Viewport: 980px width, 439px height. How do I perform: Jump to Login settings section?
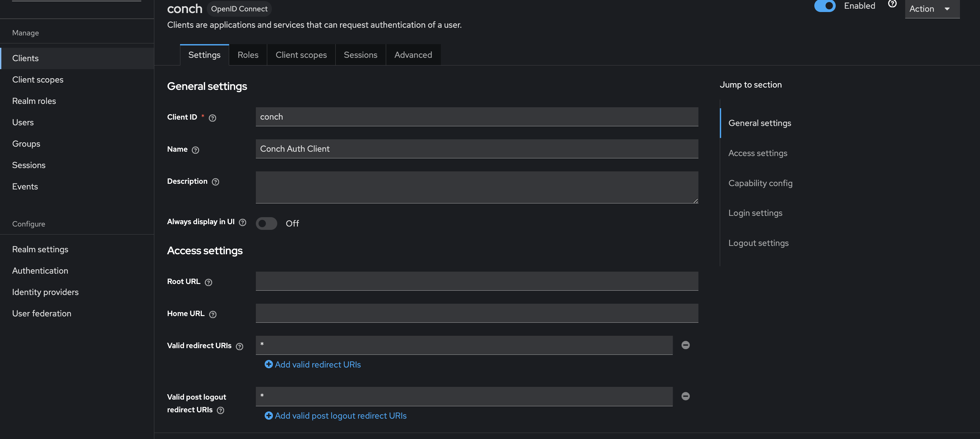755,213
